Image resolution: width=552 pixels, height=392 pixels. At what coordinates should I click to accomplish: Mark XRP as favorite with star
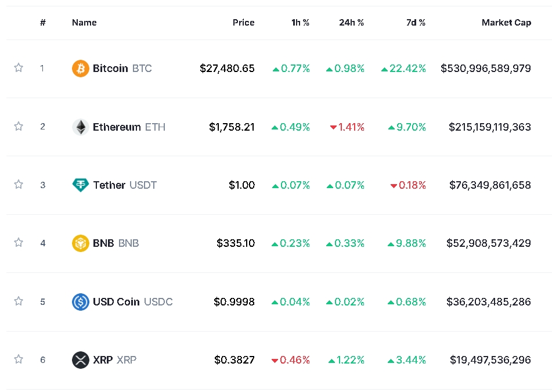[19, 359]
